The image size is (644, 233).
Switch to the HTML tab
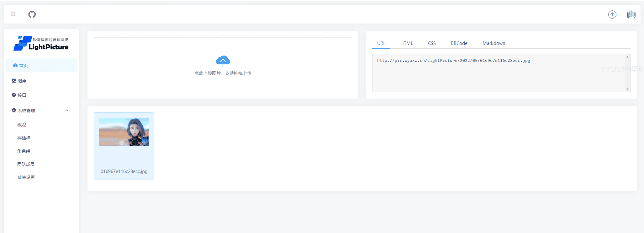407,43
